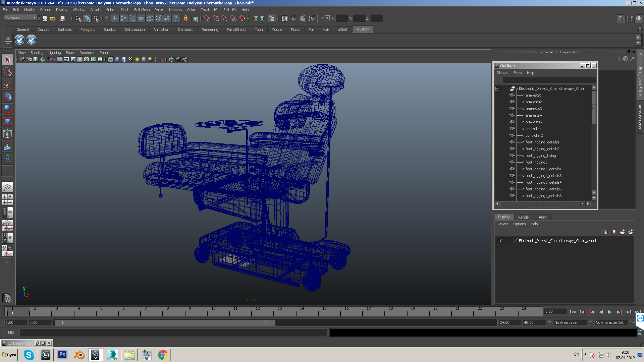Switch to the Polygons shelf tab
The height and width of the screenshot is (362, 644).
(88, 29)
